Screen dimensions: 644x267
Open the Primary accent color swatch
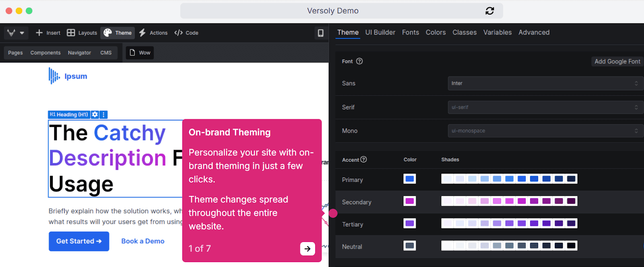coord(410,179)
